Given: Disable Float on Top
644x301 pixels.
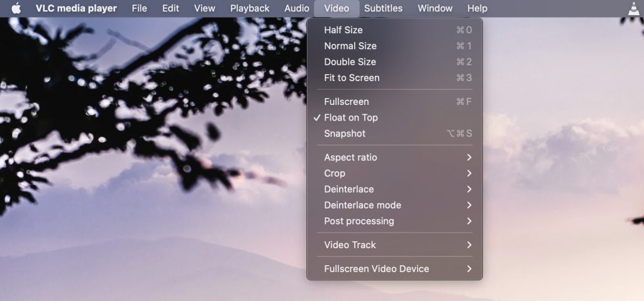Looking at the screenshot, I should [x=394, y=118].
